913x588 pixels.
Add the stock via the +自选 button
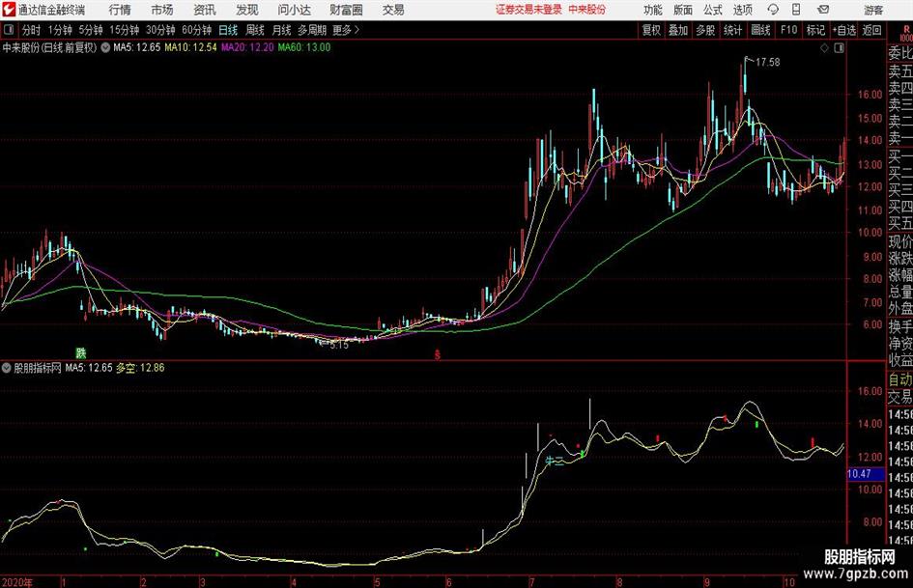[843, 30]
